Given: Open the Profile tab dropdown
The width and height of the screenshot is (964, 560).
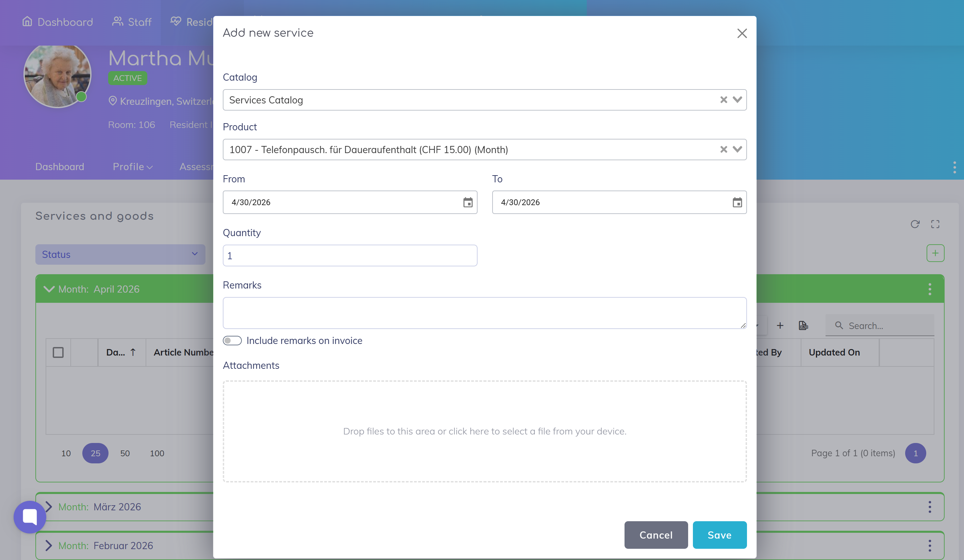Looking at the screenshot, I should [x=132, y=167].
